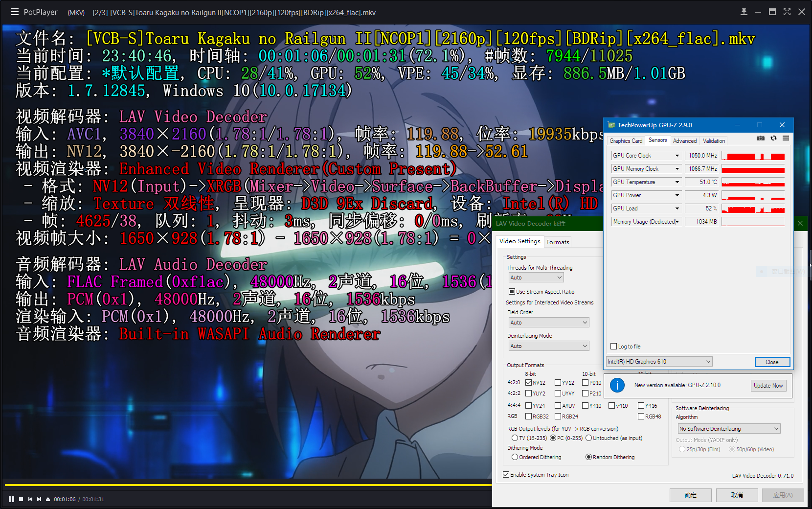Enable the v410 output format

click(612, 406)
